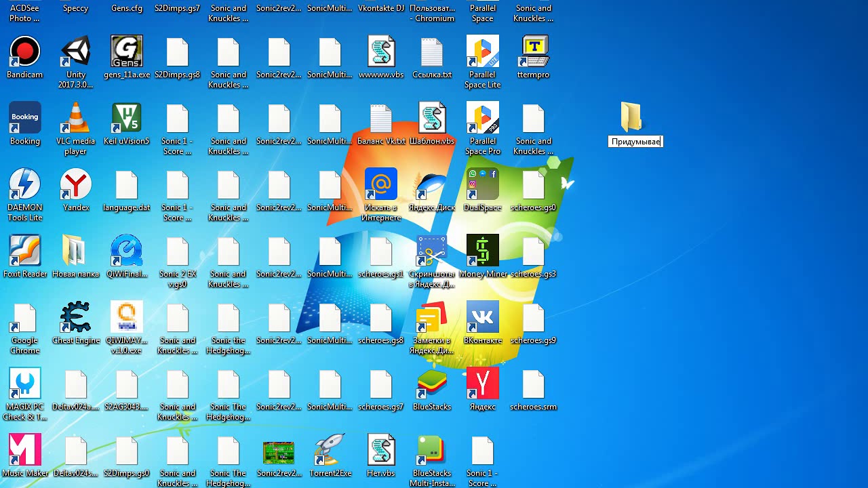Select the scheroes.gs9 file
The image size is (868, 488).
click(534, 318)
